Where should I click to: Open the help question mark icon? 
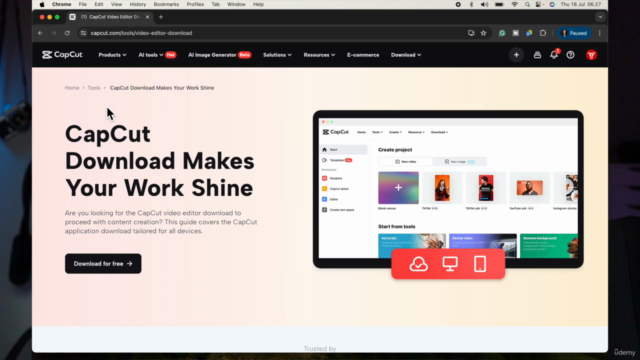[x=571, y=55]
